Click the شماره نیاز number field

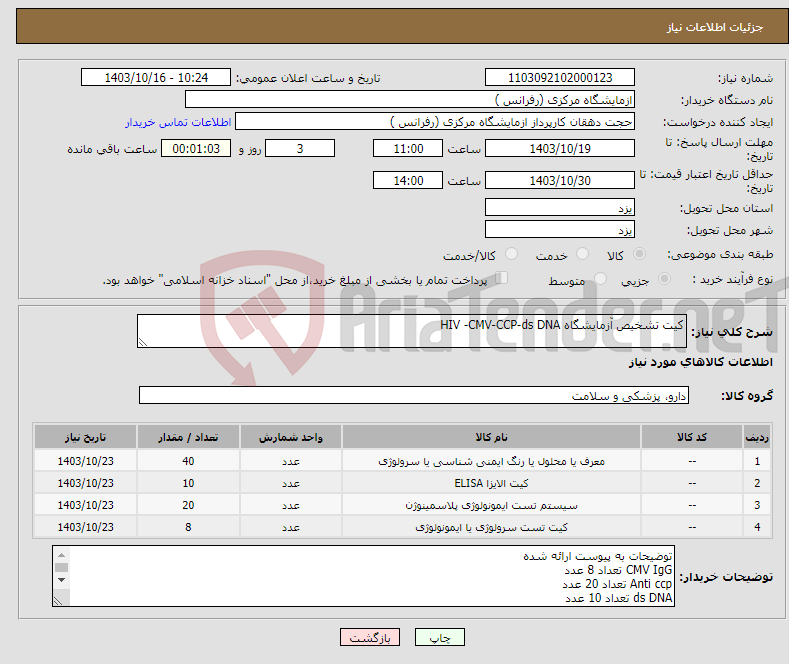point(560,77)
